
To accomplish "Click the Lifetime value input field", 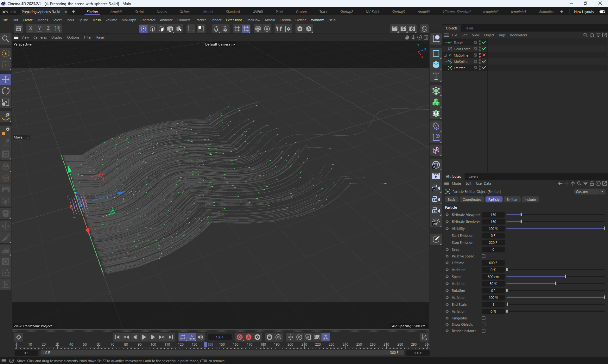I will [493, 263].
